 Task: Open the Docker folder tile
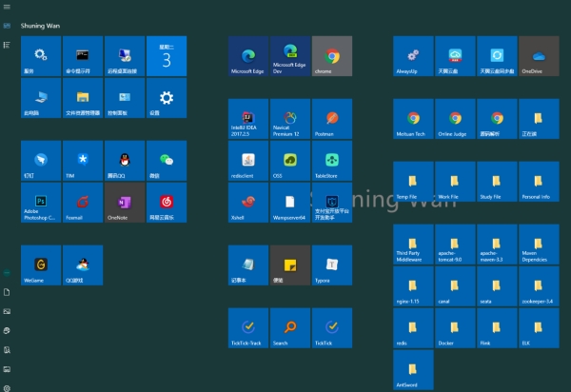tap(455, 327)
